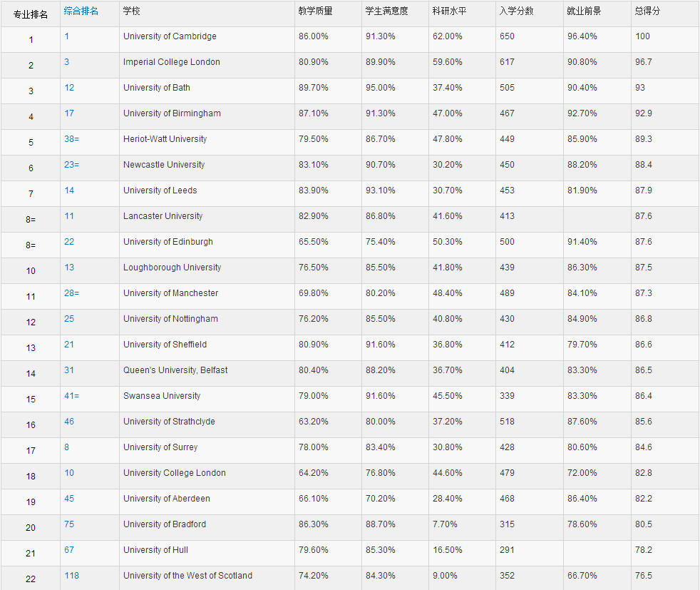
Task: Click rank 22 link for University of Edinburgh
Action: click(x=69, y=242)
